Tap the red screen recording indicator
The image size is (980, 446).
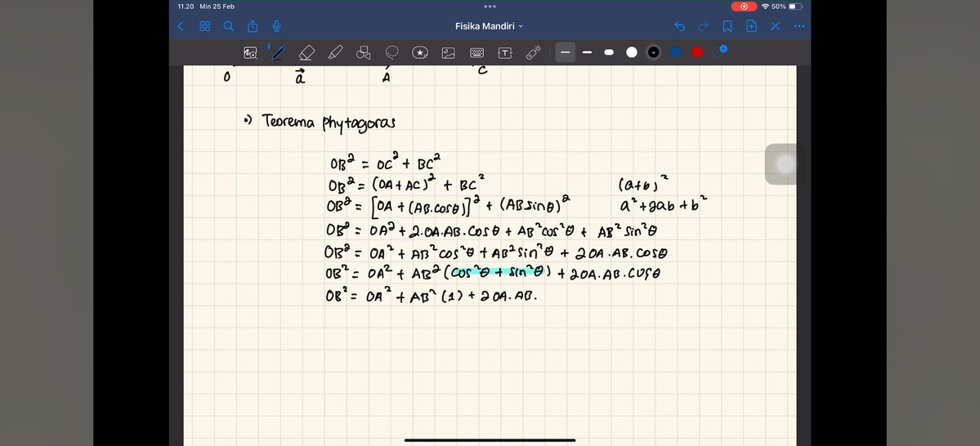click(744, 7)
